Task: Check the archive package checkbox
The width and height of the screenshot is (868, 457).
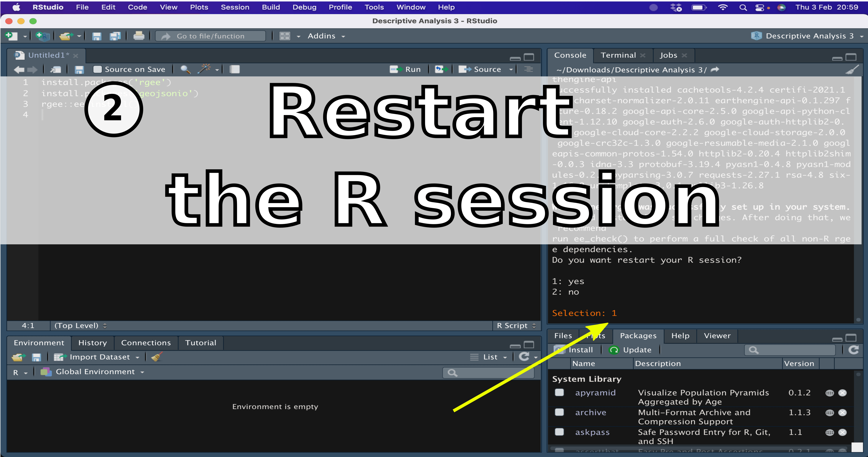Action: click(x=559, y=412)
